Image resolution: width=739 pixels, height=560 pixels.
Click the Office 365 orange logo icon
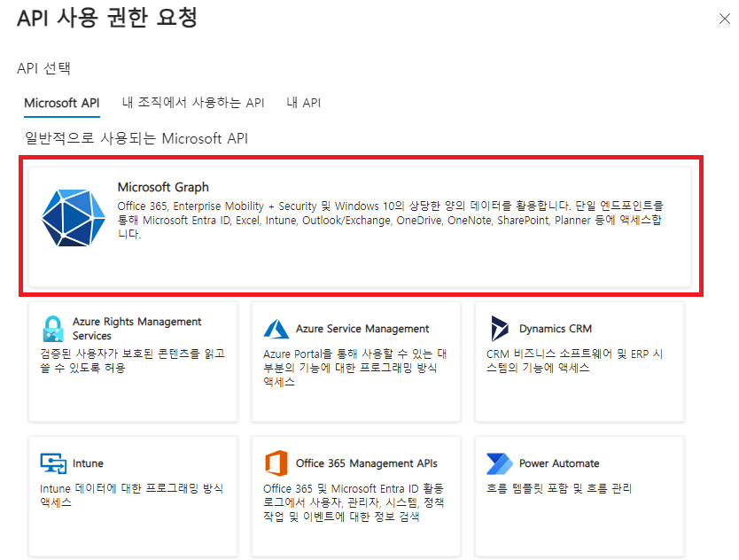(x=276, y=463)
